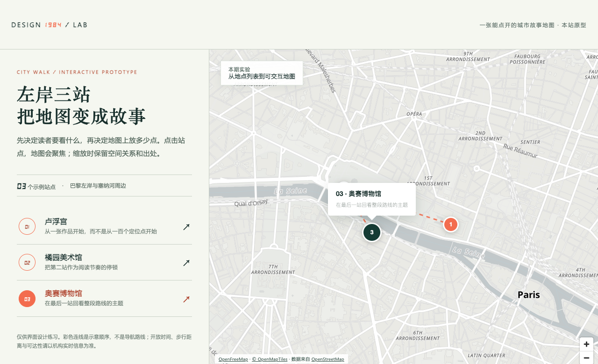Click the Rue Réaumur street label

point(521,151)
